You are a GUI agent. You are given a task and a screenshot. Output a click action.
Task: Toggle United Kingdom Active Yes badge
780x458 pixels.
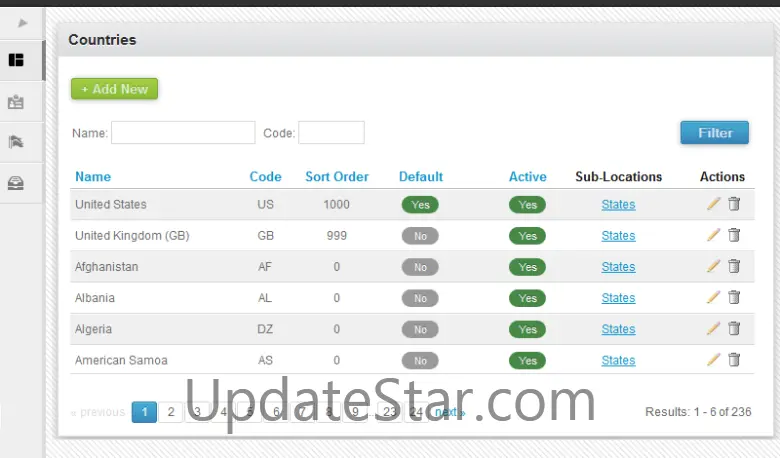[x=527, y=236]
